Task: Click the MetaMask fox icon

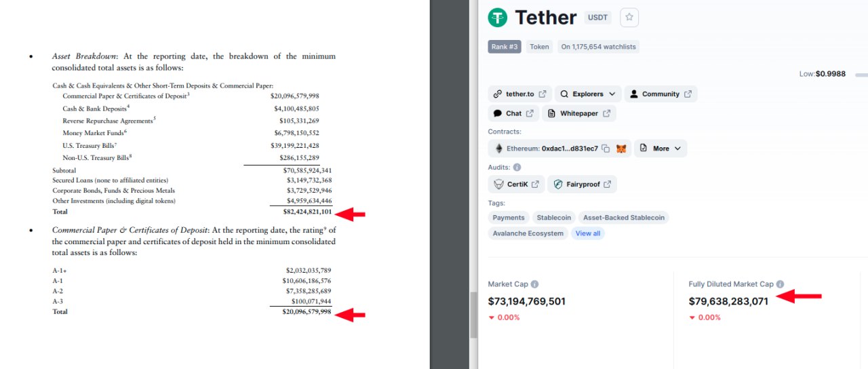Action: [621, 149]
